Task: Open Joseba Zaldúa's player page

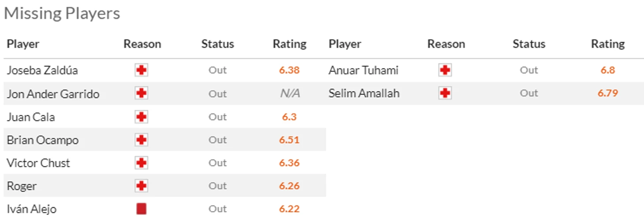Action: pyautogui.click(x=42, y=70)
